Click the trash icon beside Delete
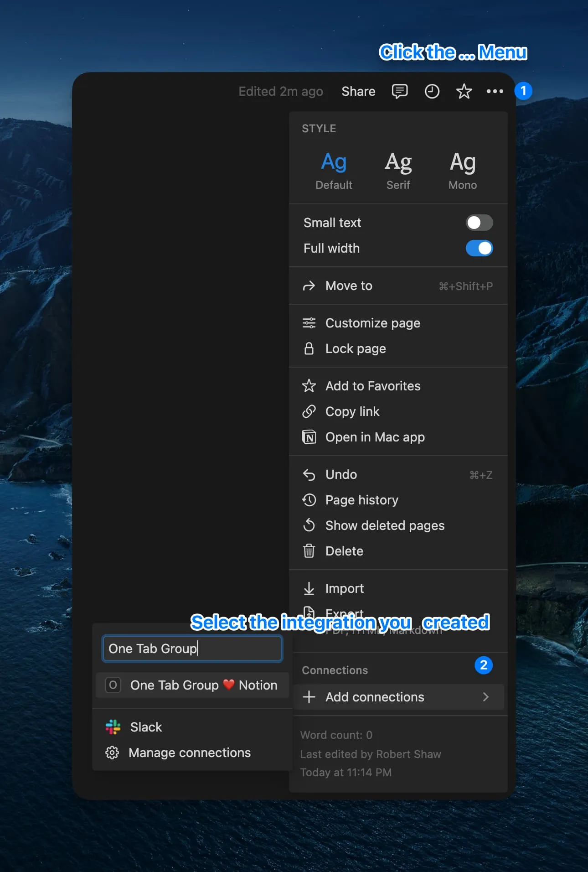This screenshot has height=872, width=588. coord(309,551)
